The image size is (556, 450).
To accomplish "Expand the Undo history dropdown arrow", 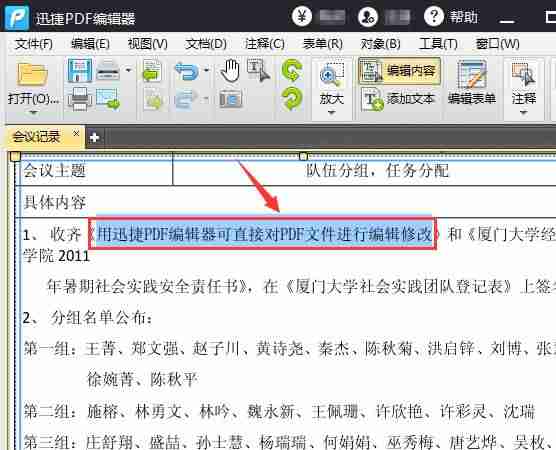I will coord(206,70).
